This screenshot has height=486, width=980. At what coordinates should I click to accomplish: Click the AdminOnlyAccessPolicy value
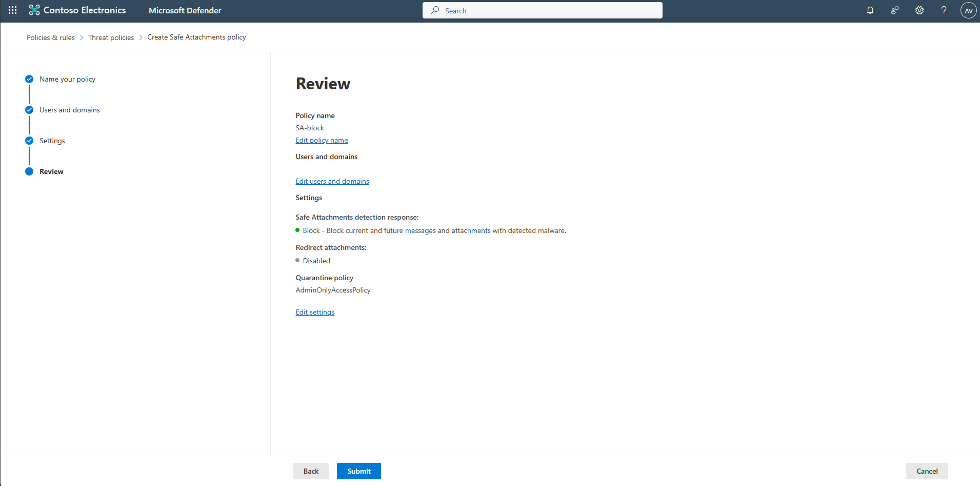tap(333, 290)
